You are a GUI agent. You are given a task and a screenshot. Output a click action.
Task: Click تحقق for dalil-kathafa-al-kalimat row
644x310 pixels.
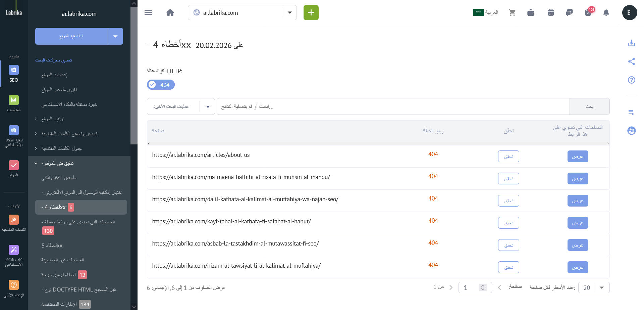[508, 201]
